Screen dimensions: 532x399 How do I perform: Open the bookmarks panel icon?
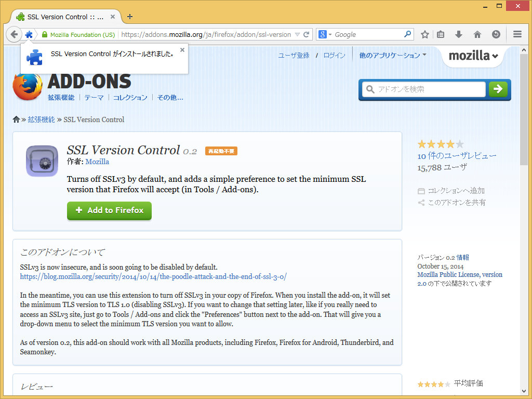coord(441,34)
